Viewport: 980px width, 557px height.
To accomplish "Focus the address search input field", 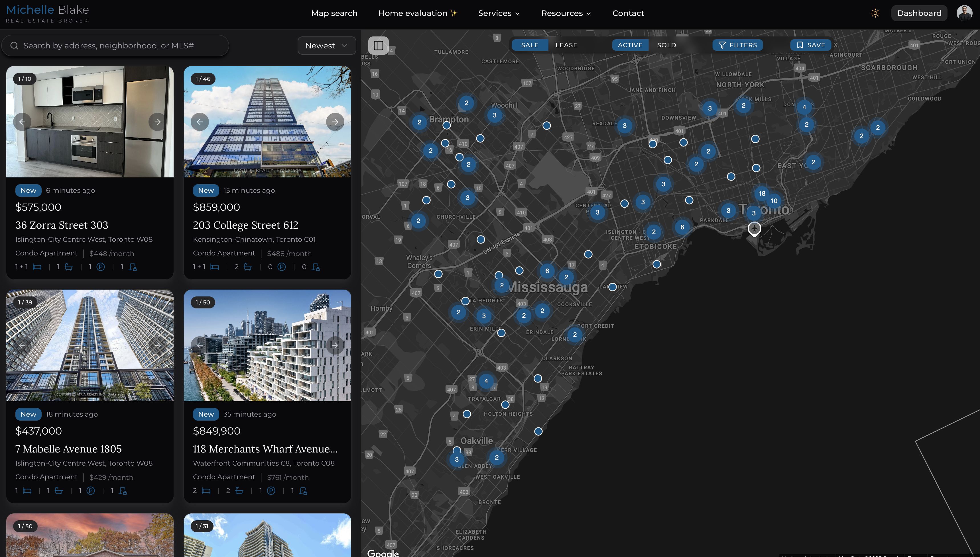I will (115, 46).
